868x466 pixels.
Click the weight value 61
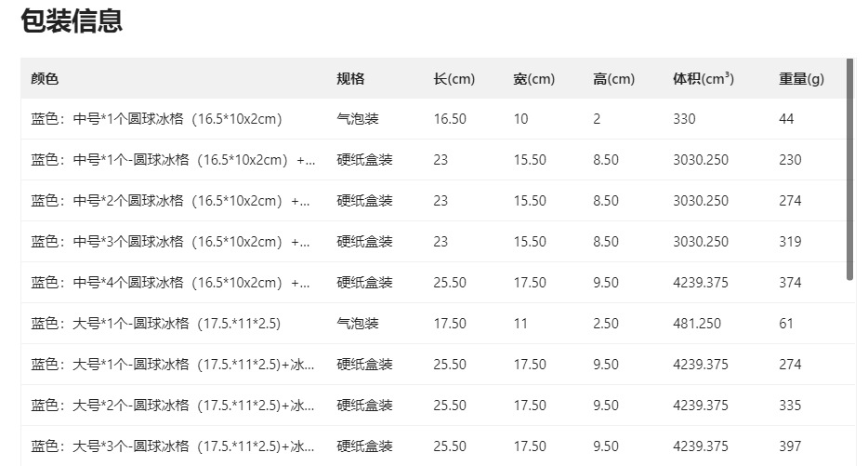pyautogui.click(x=786, y=324)
